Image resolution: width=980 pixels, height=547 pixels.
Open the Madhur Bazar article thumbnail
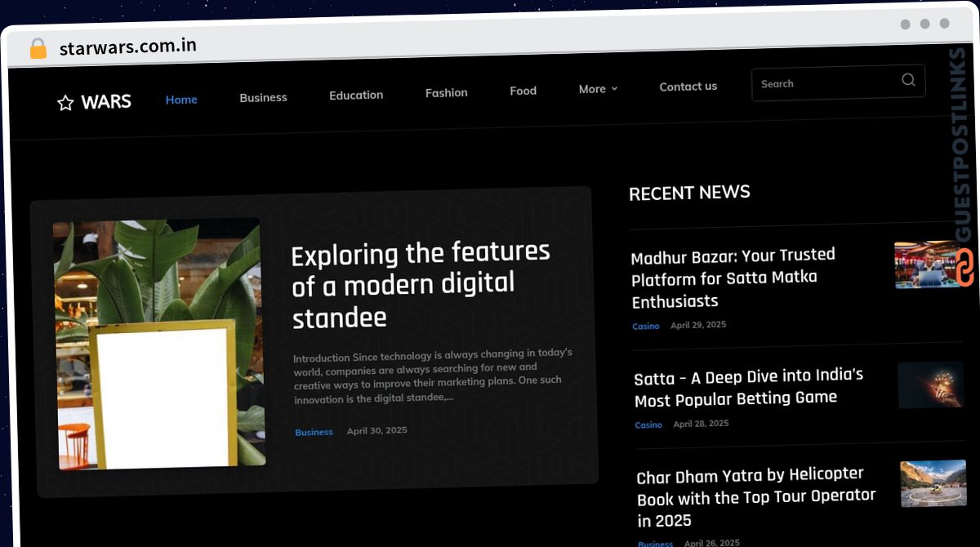pyautogui.click(x=929, y=265)
